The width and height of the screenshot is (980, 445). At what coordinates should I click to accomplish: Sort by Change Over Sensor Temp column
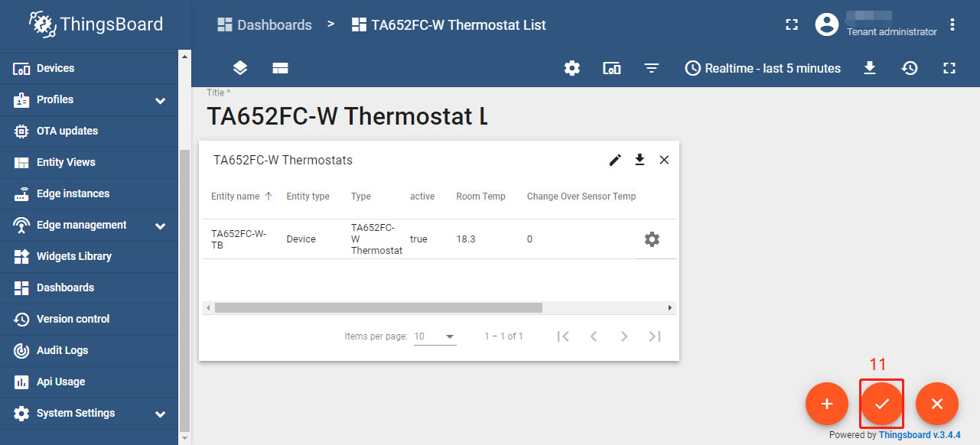point(581,197)
